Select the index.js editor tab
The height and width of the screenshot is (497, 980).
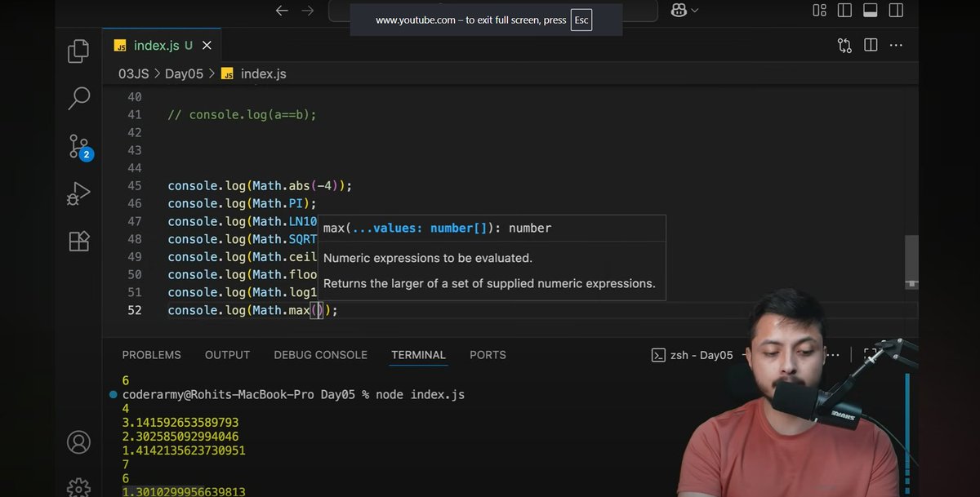pos(161,46)
